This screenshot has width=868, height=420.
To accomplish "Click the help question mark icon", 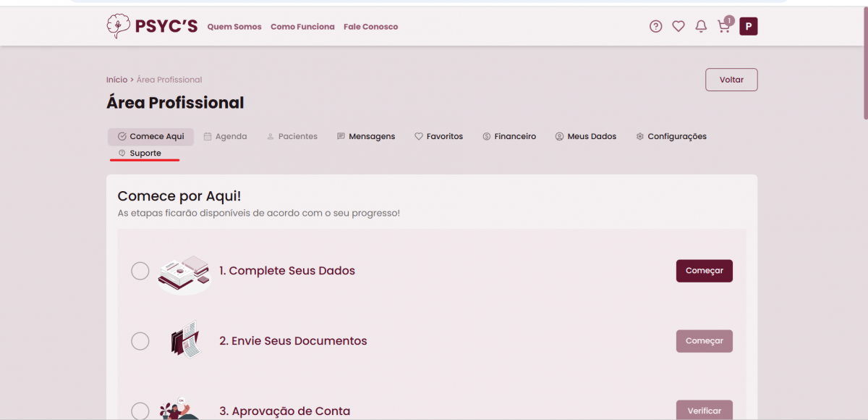I will pos(655,27).
